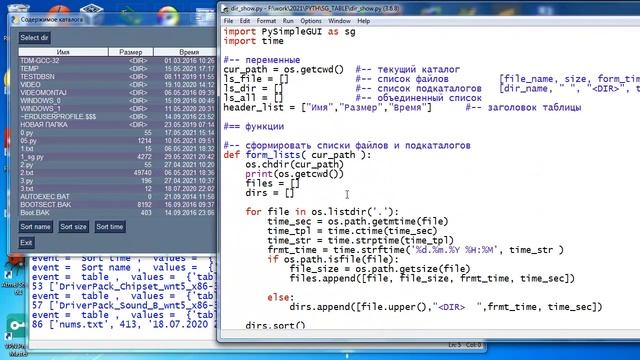Click on the 'def form_lists' line
The height and width of the screenshot is (360, 640).
(x=297, y=155)
